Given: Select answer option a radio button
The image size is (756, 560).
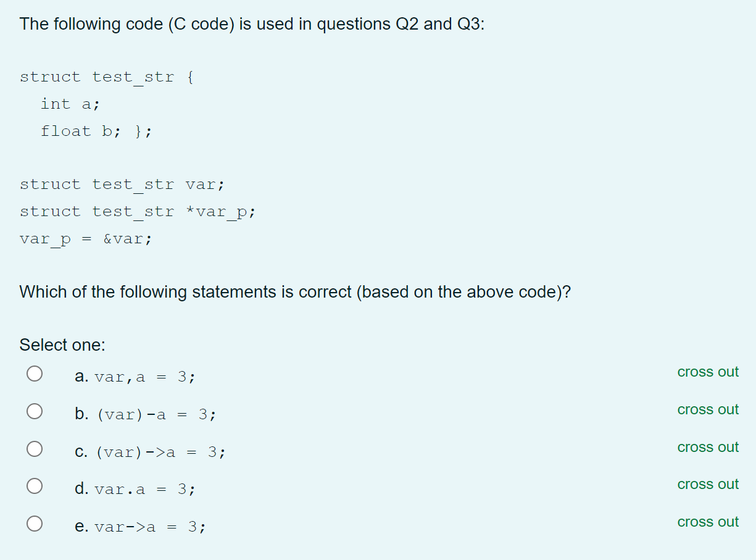Looking at the screenshot, I should pos(35,374).
